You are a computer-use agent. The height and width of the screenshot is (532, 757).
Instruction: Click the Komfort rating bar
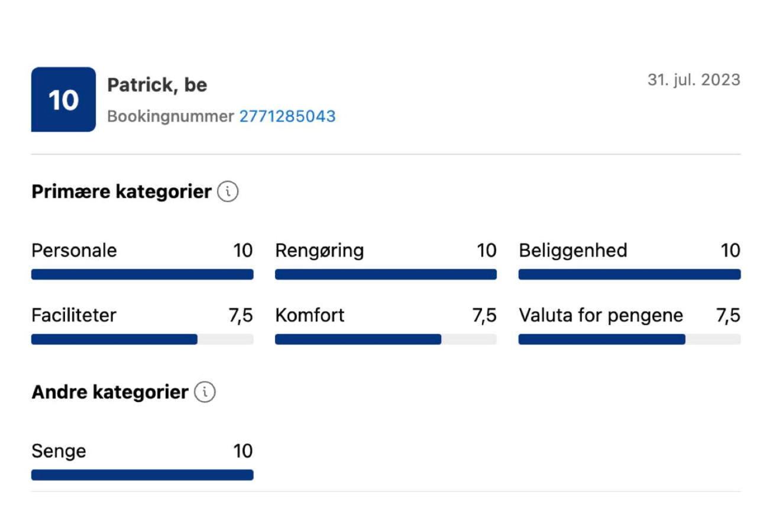[386, 339]
